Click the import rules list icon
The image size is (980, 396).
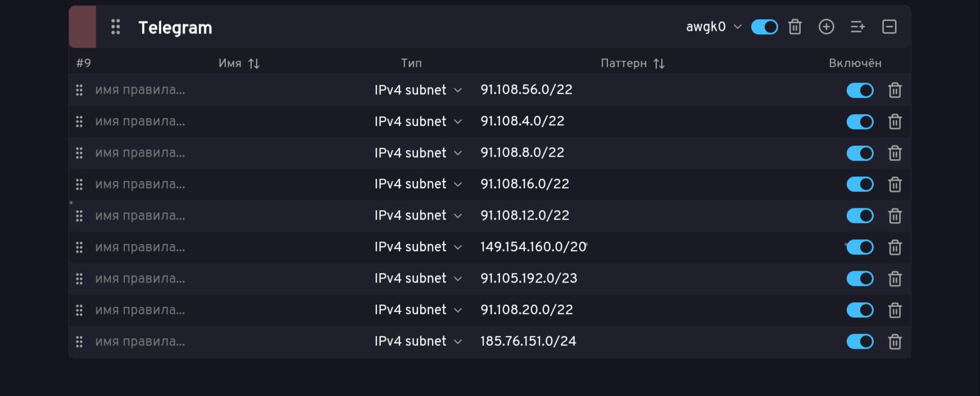[x=857, y=27]
